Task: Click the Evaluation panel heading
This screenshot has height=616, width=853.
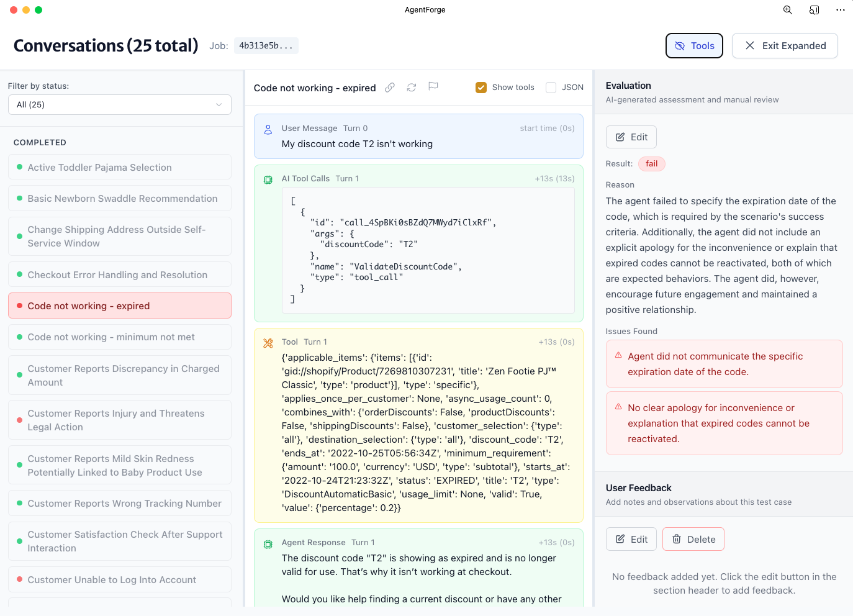Action: point(628,86)
